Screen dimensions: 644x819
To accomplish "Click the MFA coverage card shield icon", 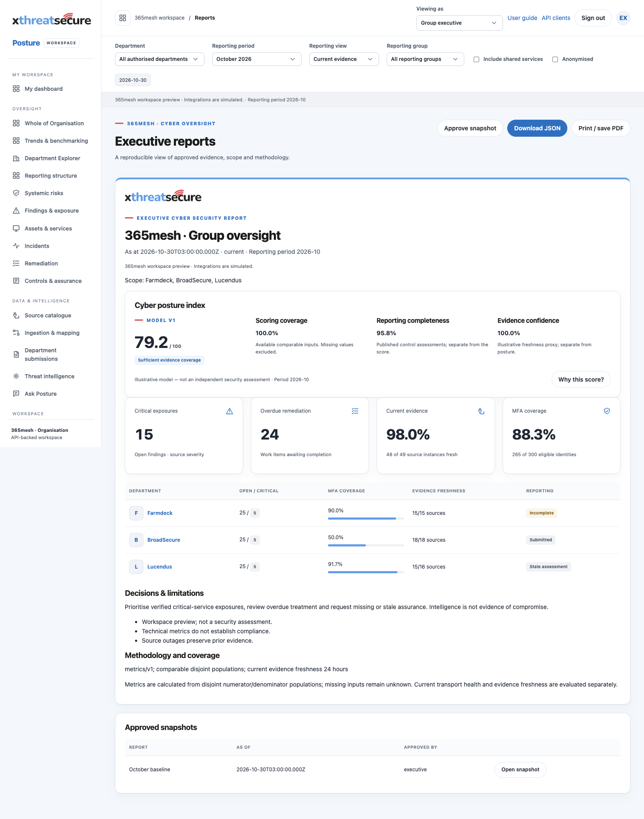I will point(607,411).
